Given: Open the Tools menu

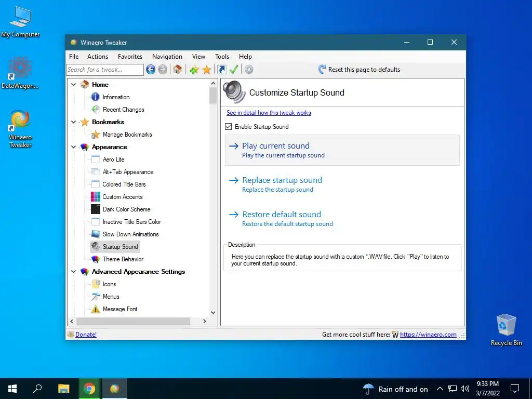Looking at the screenshot, I should click(x=222, y=57).
